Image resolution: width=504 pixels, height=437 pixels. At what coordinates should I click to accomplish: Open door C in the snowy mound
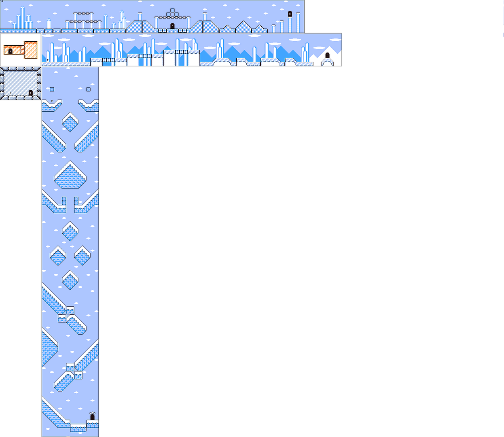(x=327, y=55)
